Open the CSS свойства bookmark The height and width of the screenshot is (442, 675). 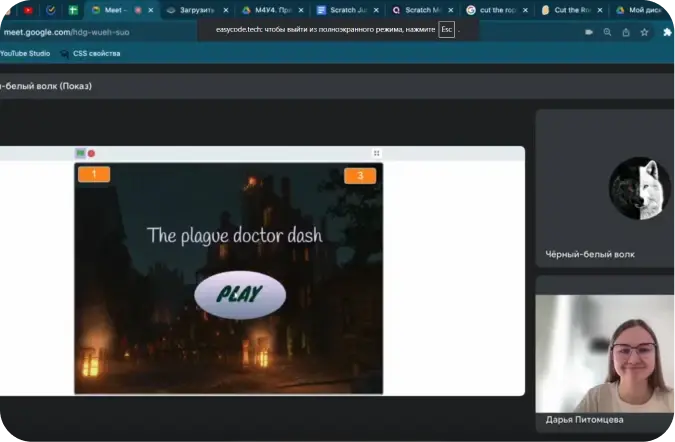[90, 53]
